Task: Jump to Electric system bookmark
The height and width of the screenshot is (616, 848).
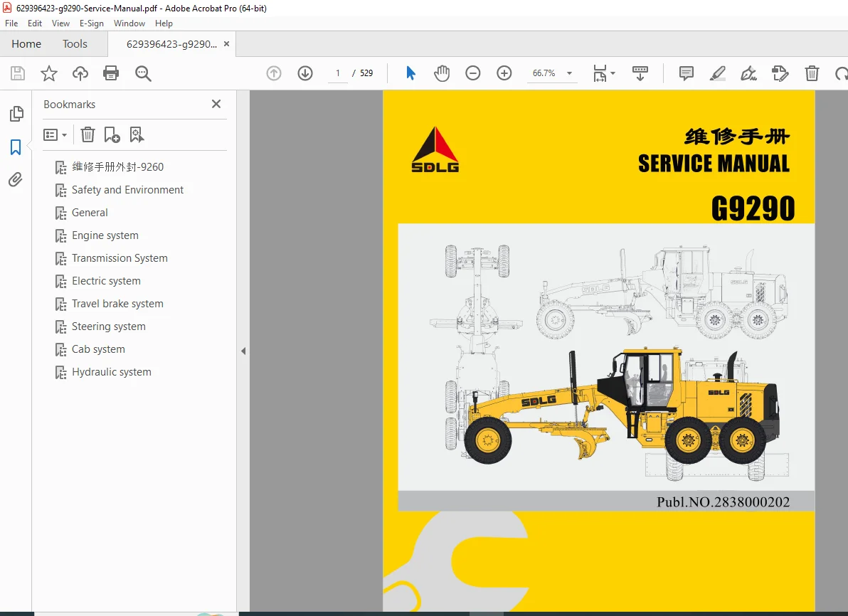Action: (106, 281)
